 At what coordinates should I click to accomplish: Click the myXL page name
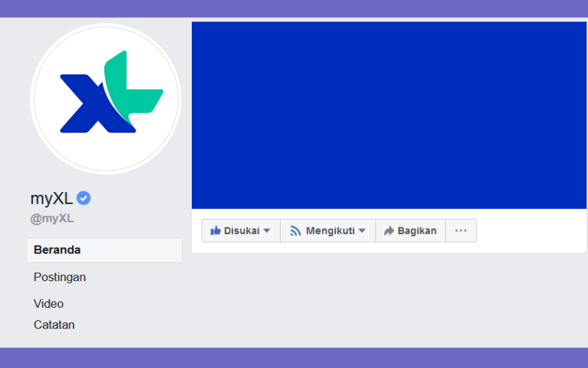[x=51, y=198]
